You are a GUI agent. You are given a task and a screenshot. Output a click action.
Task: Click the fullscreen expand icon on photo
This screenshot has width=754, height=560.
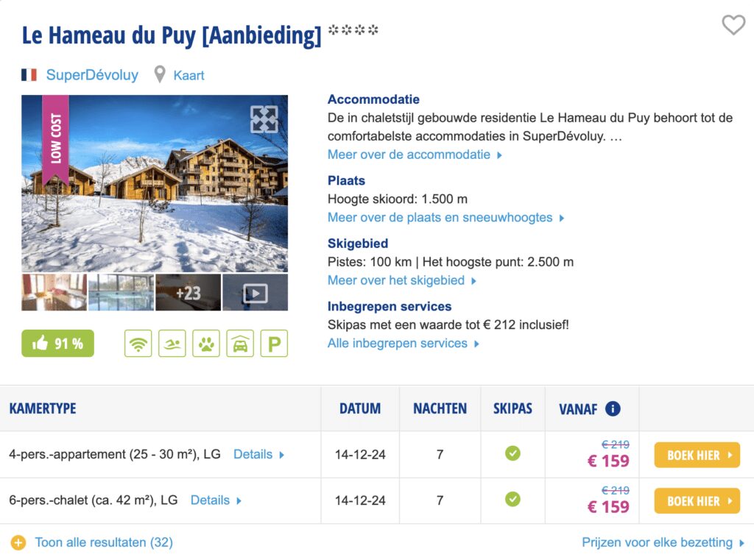[x=264, y=119]
